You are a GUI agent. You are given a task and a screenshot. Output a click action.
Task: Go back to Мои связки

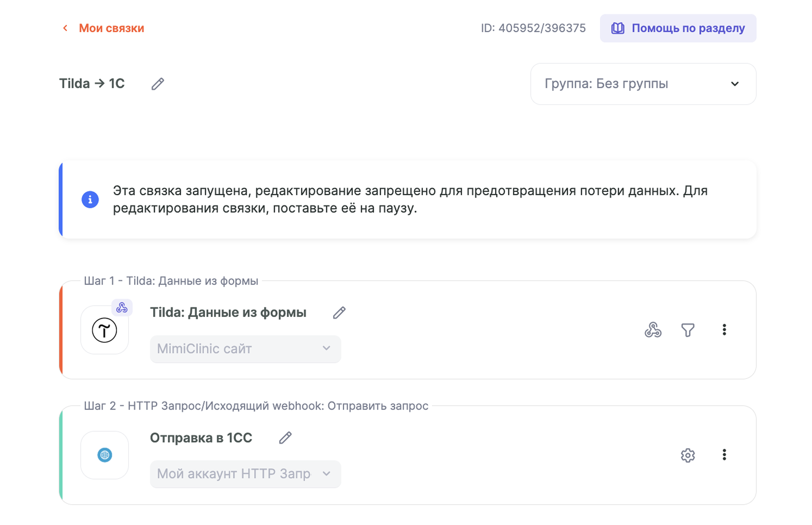point(111,28)
